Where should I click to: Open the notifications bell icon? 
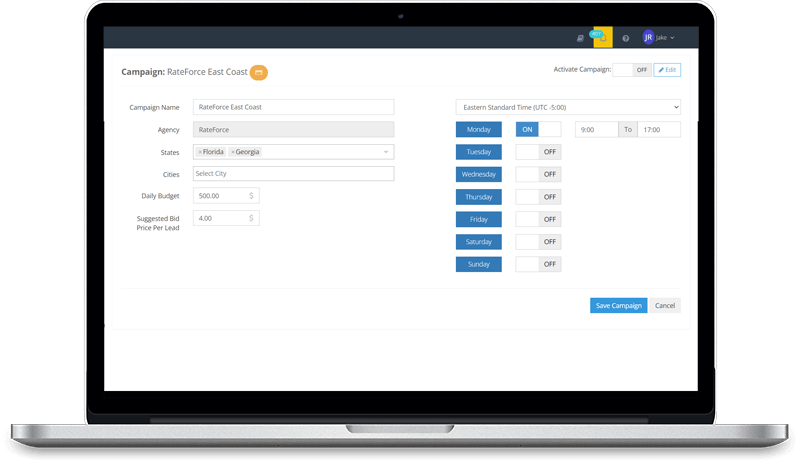click(x=603, y=38)
